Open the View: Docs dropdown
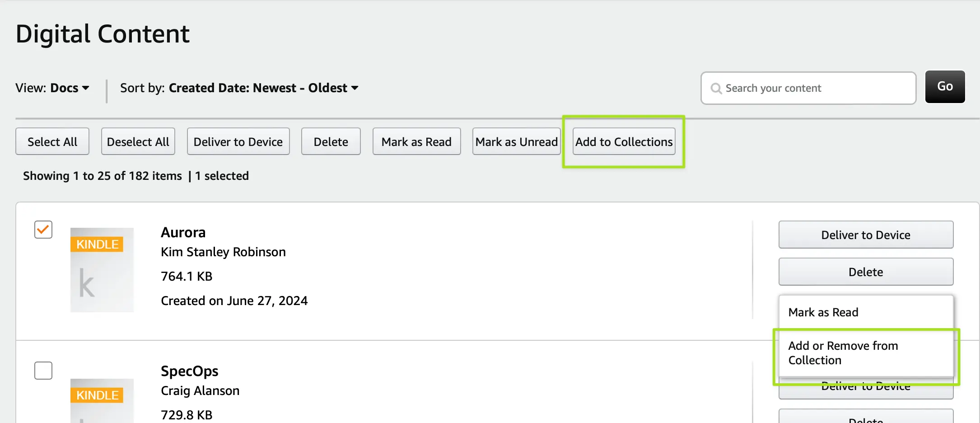Image resolution: width=980 pixels, height=423 pixels. coord(52,88)
